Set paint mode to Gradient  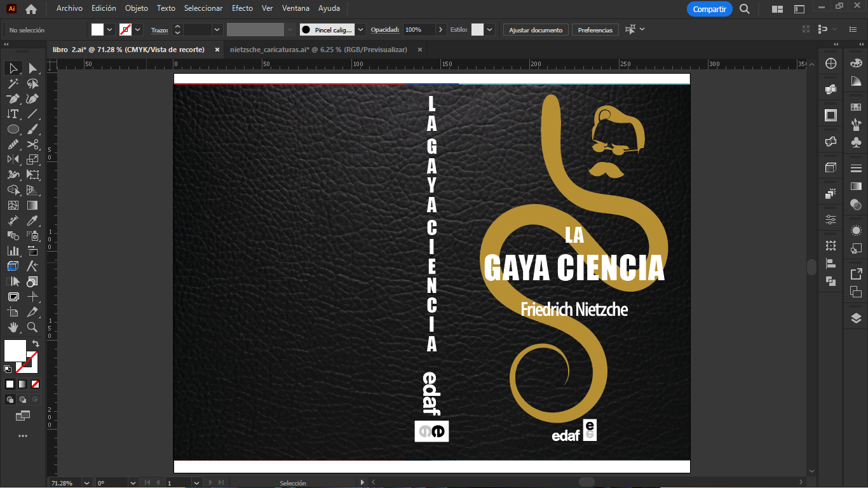click(22, 384)
